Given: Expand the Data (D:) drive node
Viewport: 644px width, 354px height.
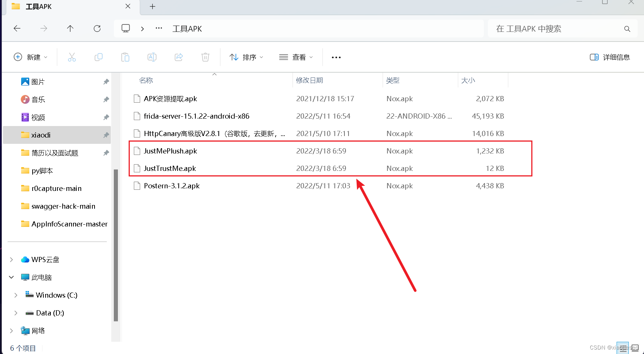Looking at the screenshot, I should (16, 313).
